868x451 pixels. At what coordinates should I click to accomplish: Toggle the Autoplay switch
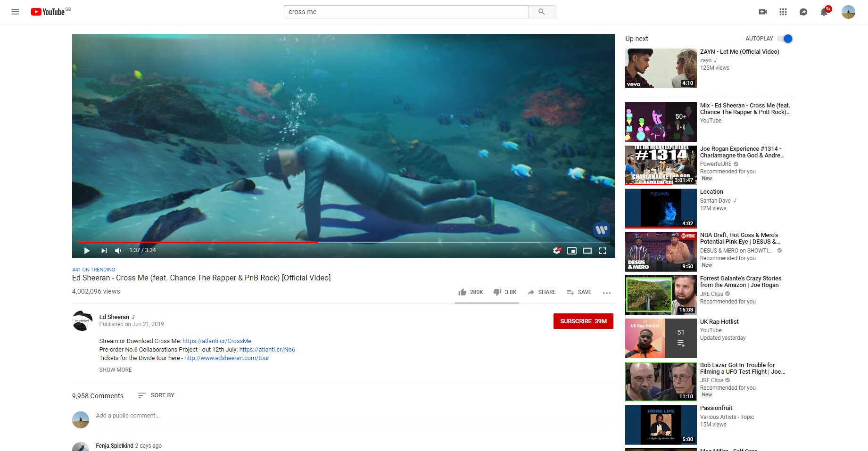tap(785, 39)
